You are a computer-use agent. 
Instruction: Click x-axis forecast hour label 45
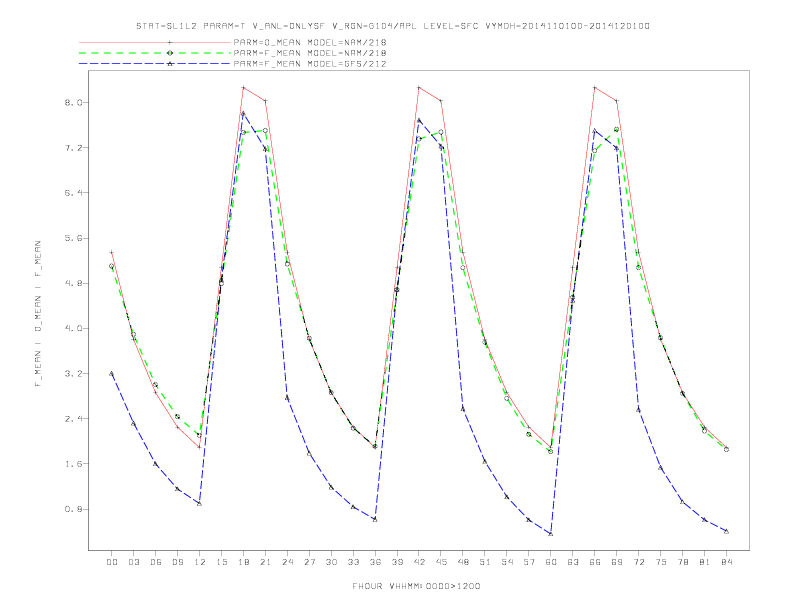click(x=441, y=562)
